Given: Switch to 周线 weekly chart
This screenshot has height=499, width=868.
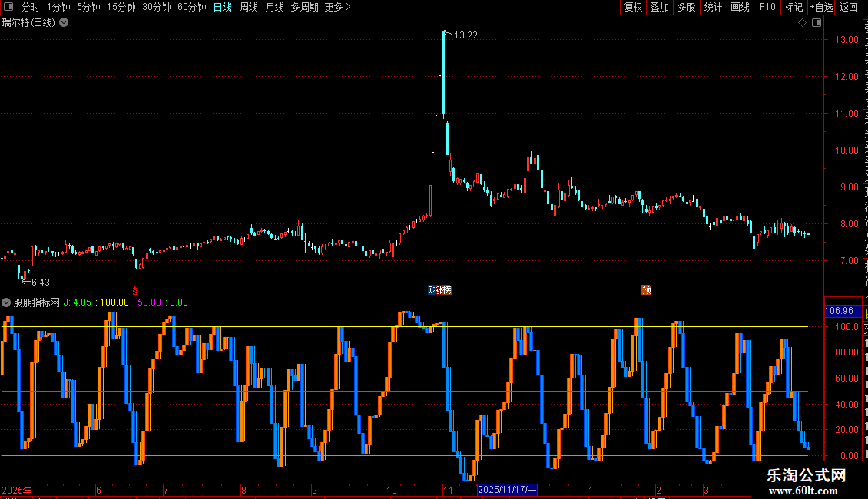Looking at the screenshot, I should [249, 7].
